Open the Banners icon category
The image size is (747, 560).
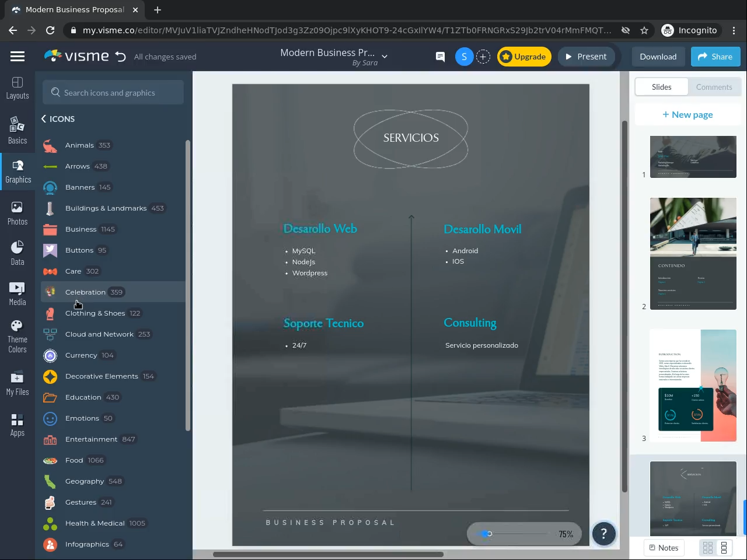coord(113,187)
